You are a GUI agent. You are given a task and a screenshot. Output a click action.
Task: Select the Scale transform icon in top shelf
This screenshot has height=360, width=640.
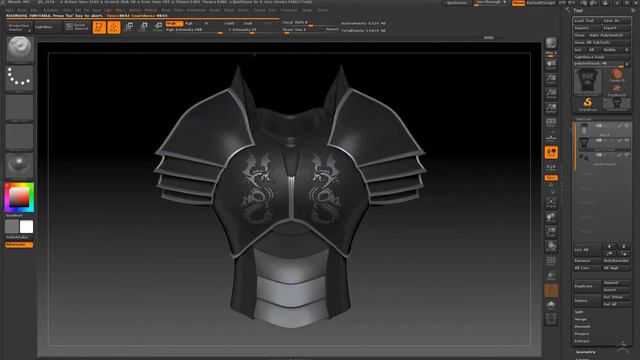click(x=143, y=27)
